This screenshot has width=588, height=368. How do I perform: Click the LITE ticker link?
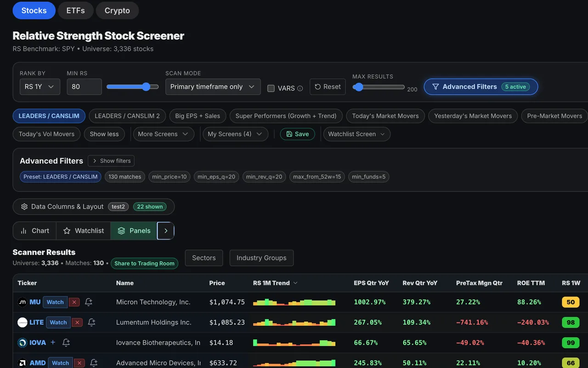click(x=36, y=322)
